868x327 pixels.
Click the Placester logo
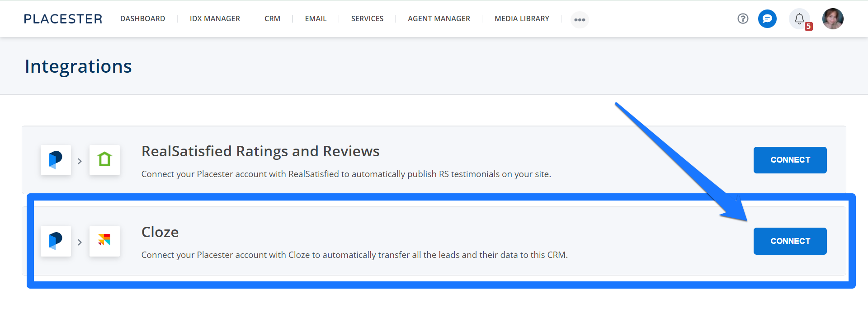(63, 19)
